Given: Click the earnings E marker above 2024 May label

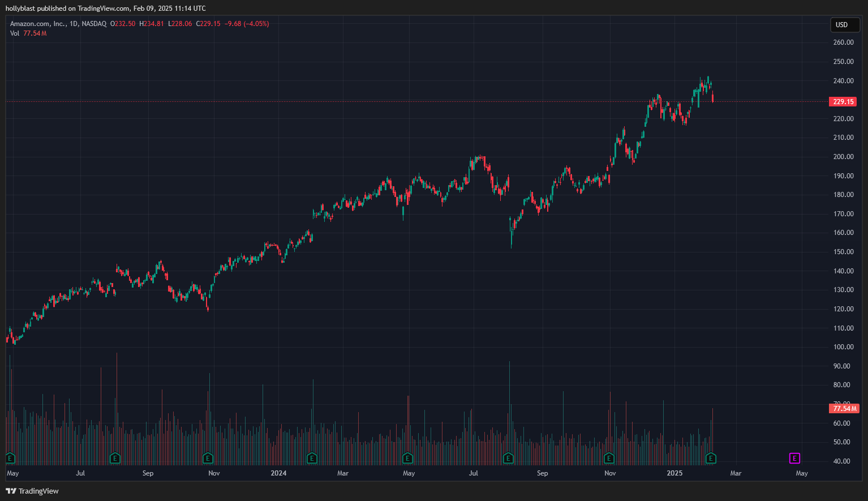Looking at the screenshot, I should point(407,458).
